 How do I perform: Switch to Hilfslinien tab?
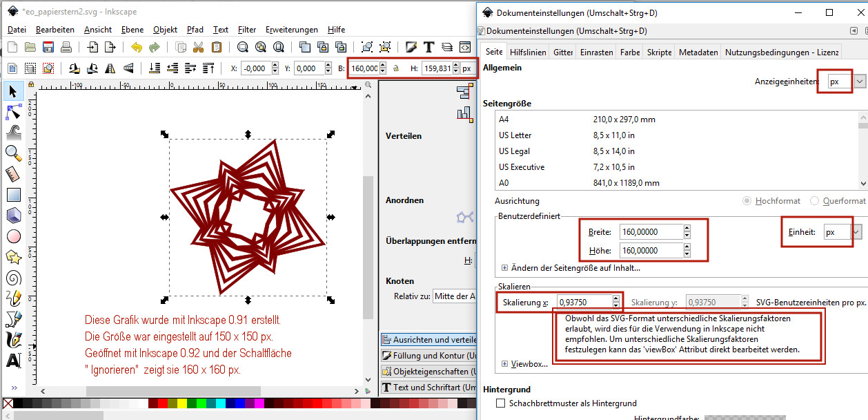(528, 52)
